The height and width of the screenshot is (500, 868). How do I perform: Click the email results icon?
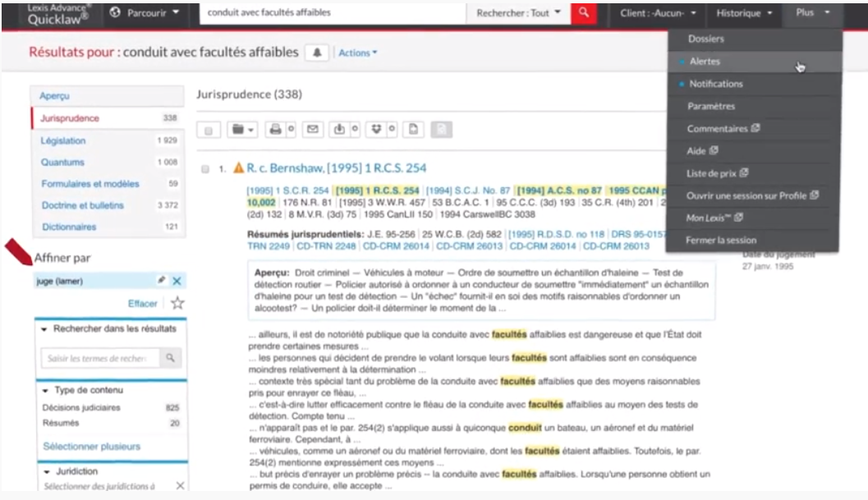313,131
